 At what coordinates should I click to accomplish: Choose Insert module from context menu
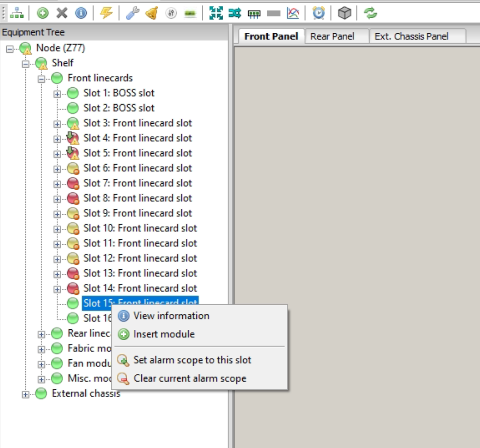(199, 334)
